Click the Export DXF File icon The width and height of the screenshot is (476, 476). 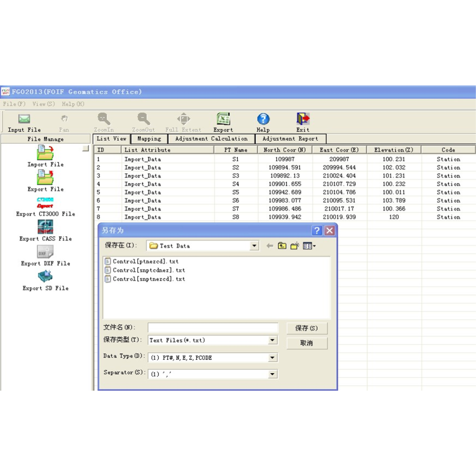coord(45,252)
